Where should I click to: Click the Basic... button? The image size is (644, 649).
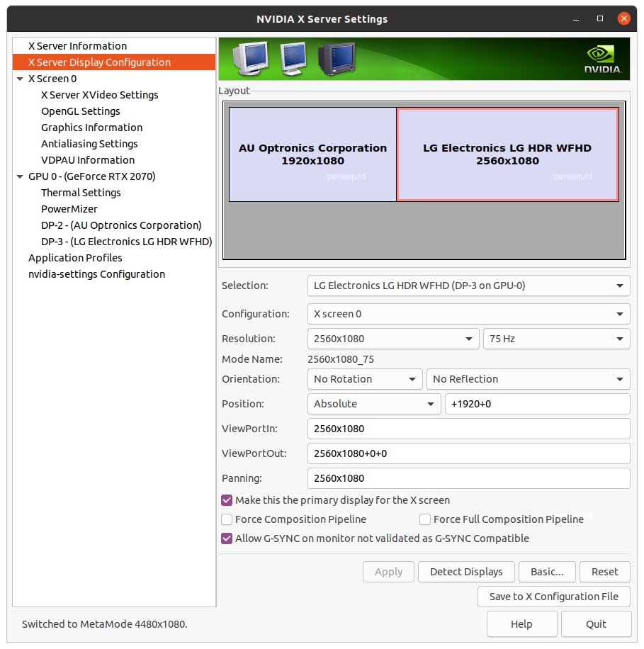pyautogui.click(x=547, y=572)
